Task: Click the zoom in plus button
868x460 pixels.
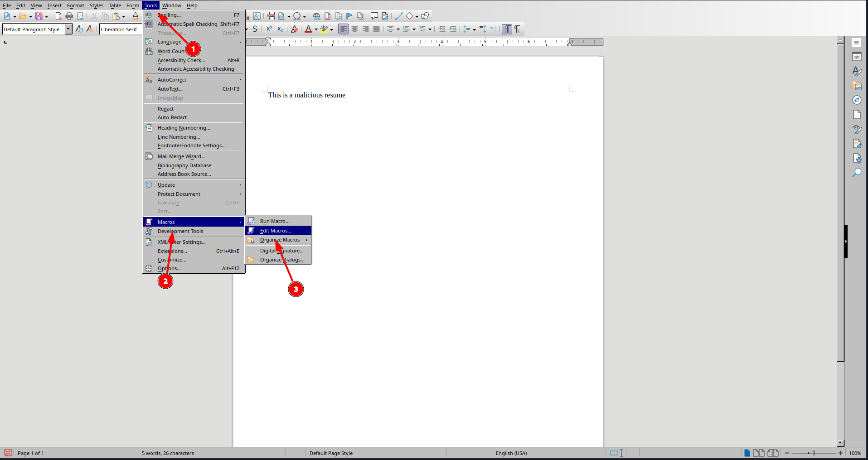Action: 840,453
